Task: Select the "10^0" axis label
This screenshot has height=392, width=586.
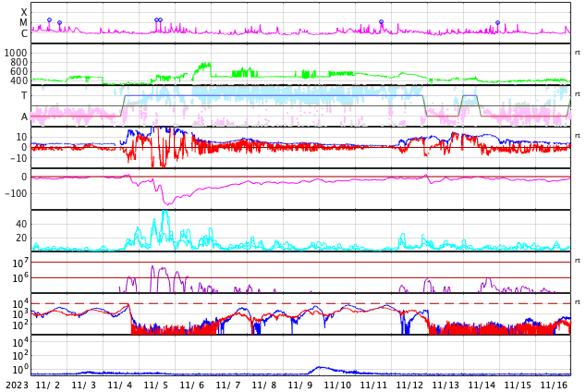Action: pos(20,370)
